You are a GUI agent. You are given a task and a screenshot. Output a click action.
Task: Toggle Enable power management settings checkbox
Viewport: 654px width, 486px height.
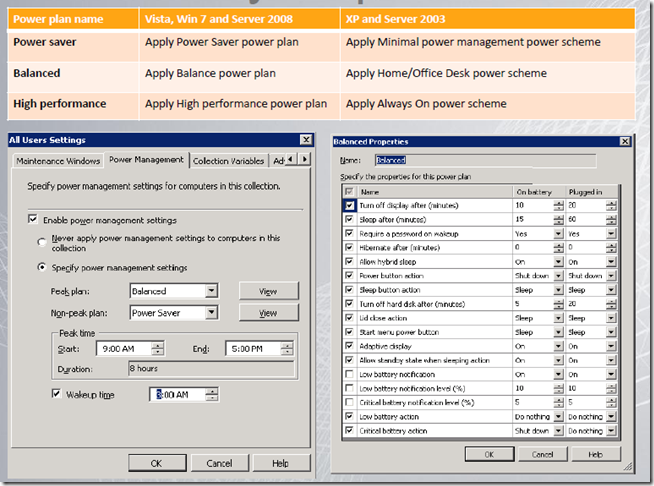click(x=33, y=219)
